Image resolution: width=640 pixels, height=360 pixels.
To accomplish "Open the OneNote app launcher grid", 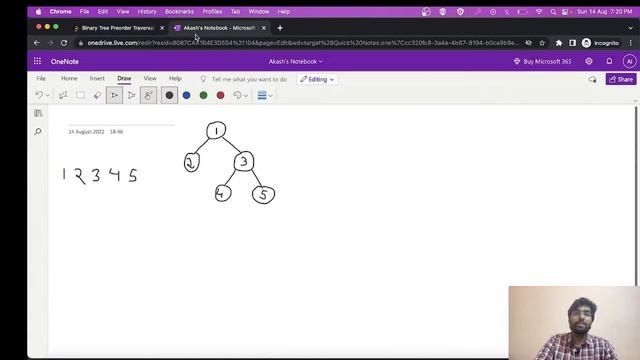I will point(37,61).
